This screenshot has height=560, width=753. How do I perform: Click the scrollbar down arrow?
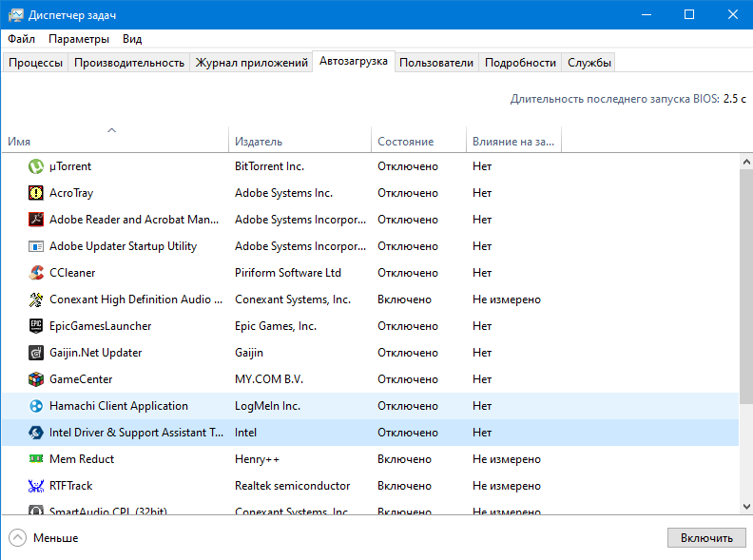coord(746,506)
